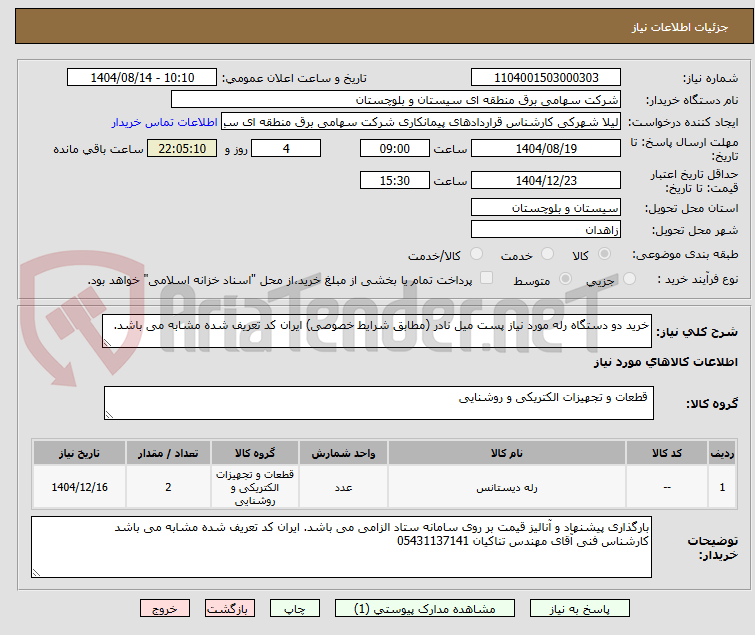Click the resize handle of توضیحات خریدار box
The image size is (755, 635).
point(36,572)
